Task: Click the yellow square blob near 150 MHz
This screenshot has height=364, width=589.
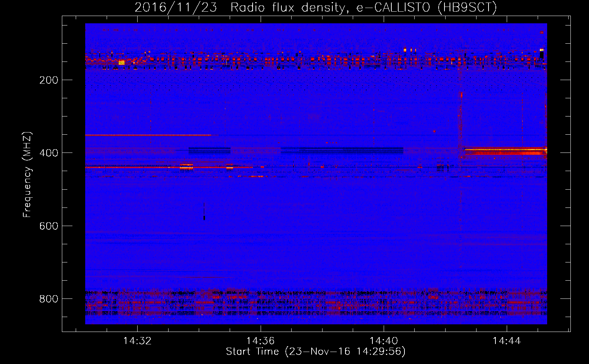Action: (122, 63)
